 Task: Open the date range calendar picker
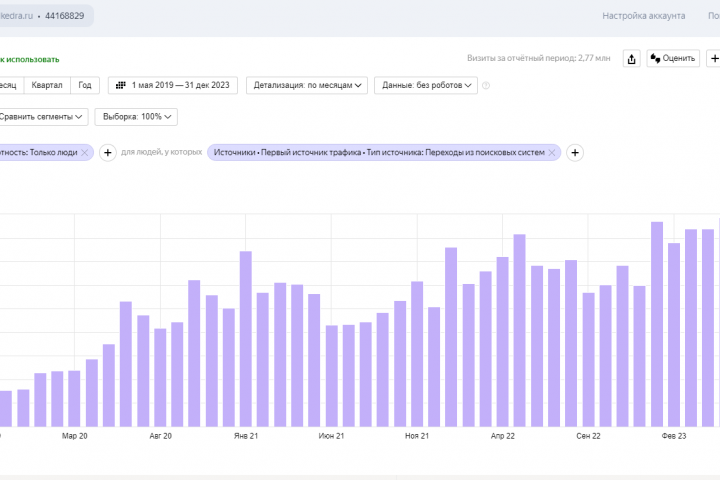tap(173, 86)
